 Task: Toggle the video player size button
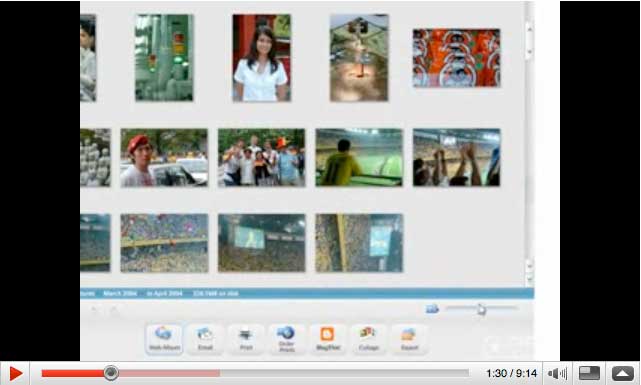pyautogui.click(x=589, y=374)
